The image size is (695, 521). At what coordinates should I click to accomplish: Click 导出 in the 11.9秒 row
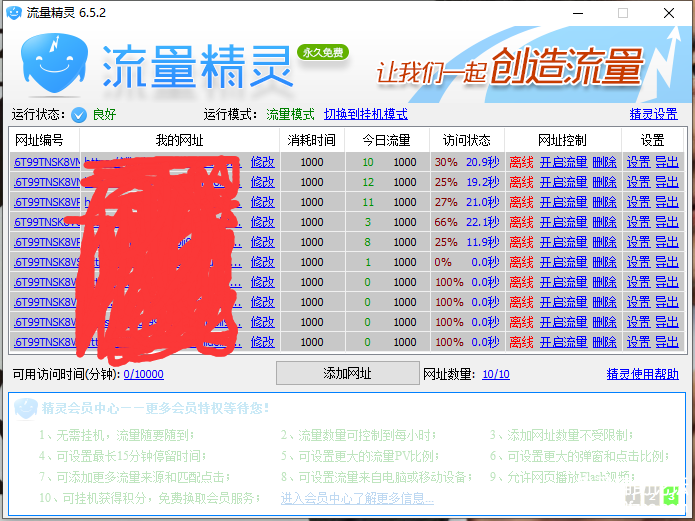click(667, 242)
